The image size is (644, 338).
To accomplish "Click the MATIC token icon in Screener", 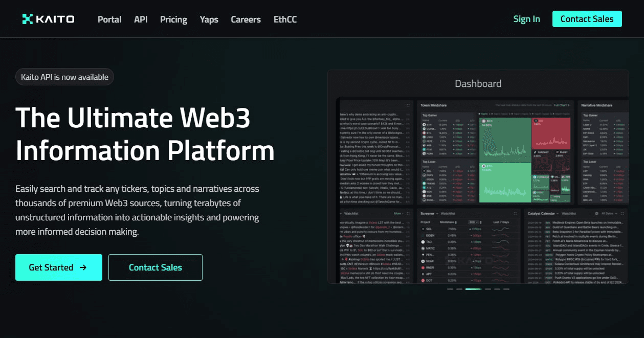I will pos(423,248).
